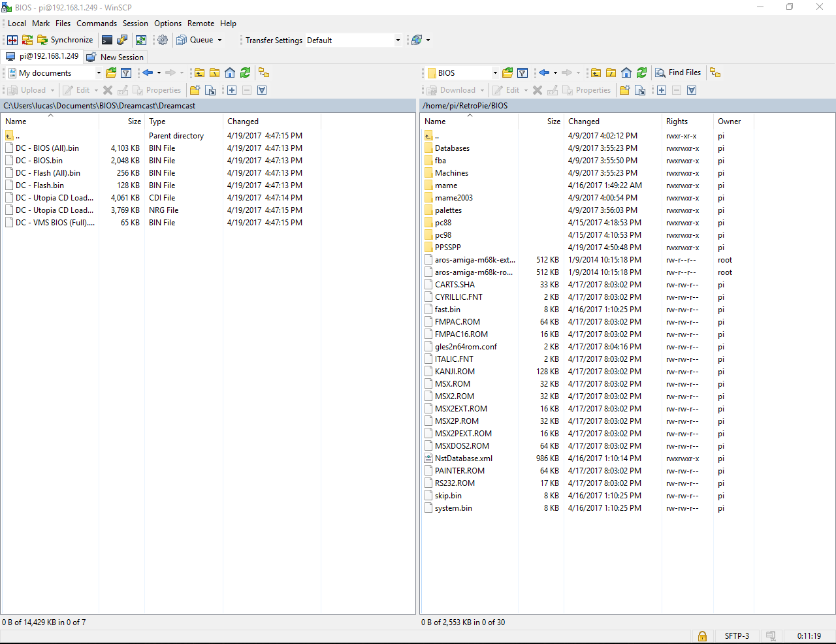Open the Options menu
Screen dimensions: 836x644
[168, 24]
